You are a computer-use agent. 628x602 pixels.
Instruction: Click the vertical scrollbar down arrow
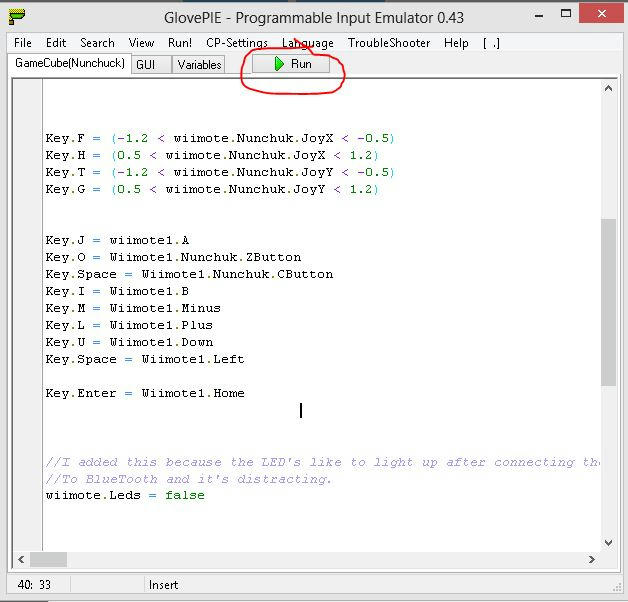click(608, 543)
